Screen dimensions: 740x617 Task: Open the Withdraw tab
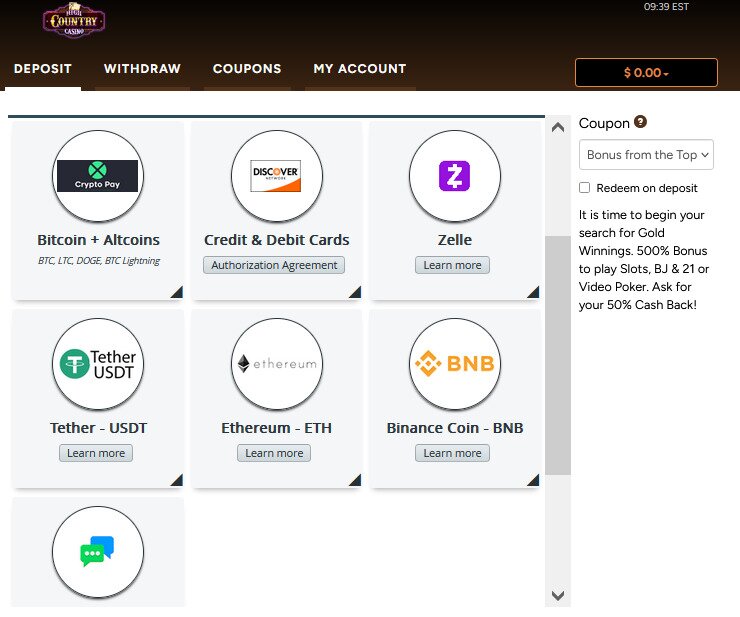pos(142,69)
